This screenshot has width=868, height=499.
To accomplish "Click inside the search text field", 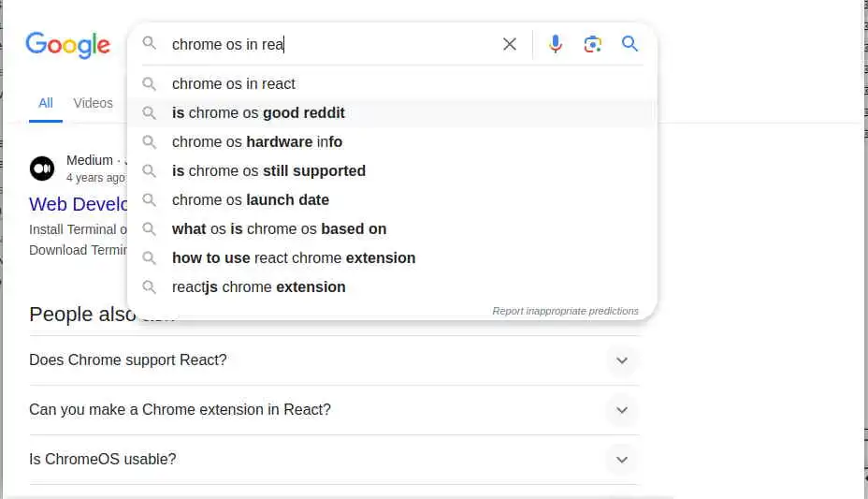I will point(374,44).
